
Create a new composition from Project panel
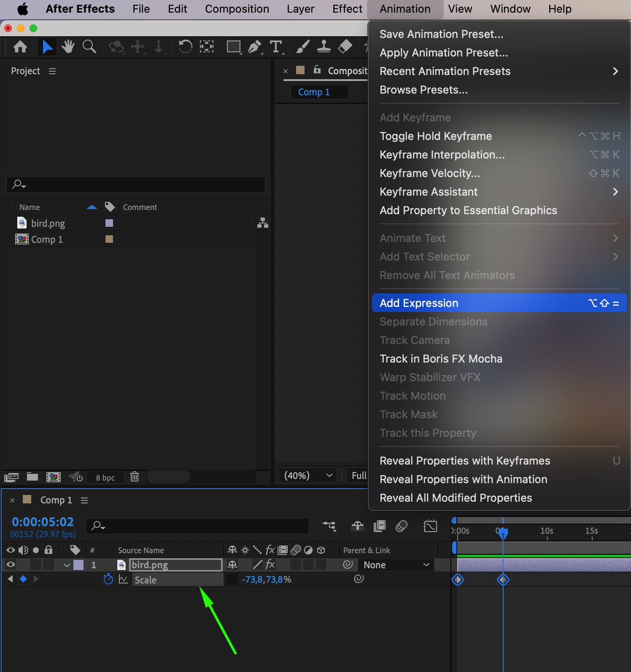54,477
